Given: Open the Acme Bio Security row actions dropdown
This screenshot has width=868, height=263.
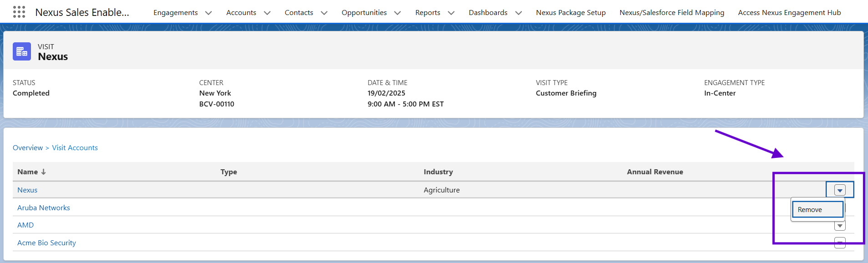Looking at the screenshot, I should tap(840, 243).
